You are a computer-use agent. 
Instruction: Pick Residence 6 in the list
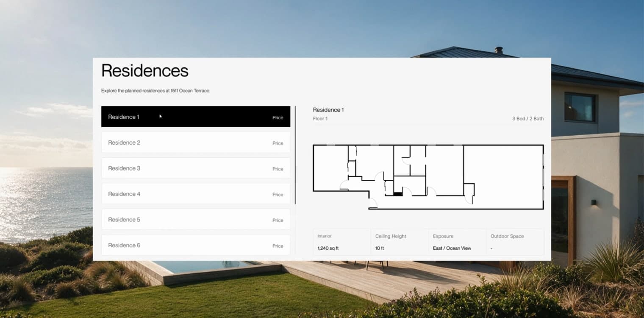196,245
